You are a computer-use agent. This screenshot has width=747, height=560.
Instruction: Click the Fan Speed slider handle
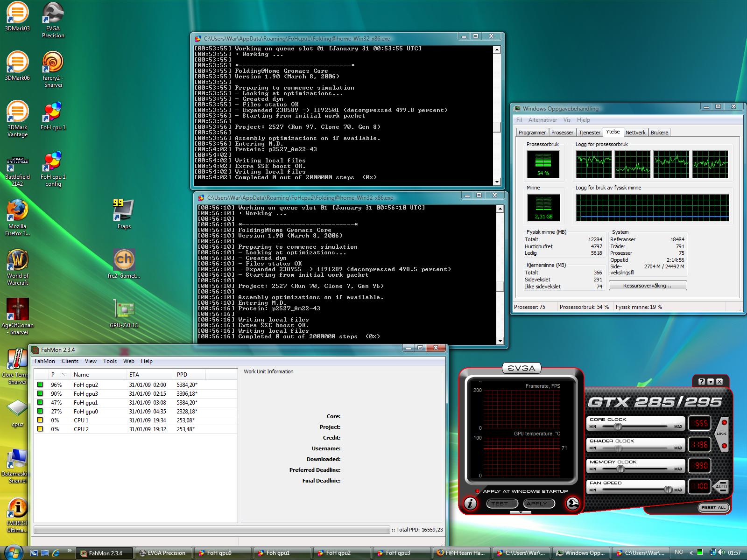pyautogui.click(x=668, y=490)
